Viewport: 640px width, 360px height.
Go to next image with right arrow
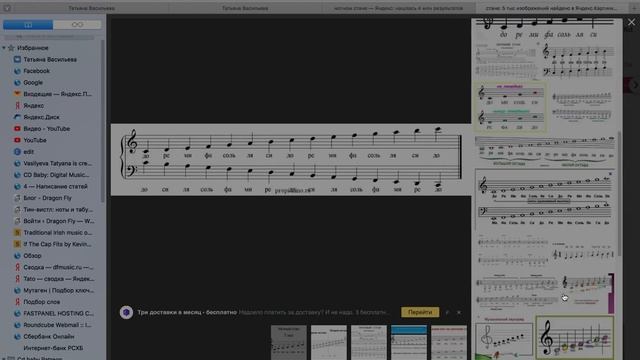(x=635, y=85)
